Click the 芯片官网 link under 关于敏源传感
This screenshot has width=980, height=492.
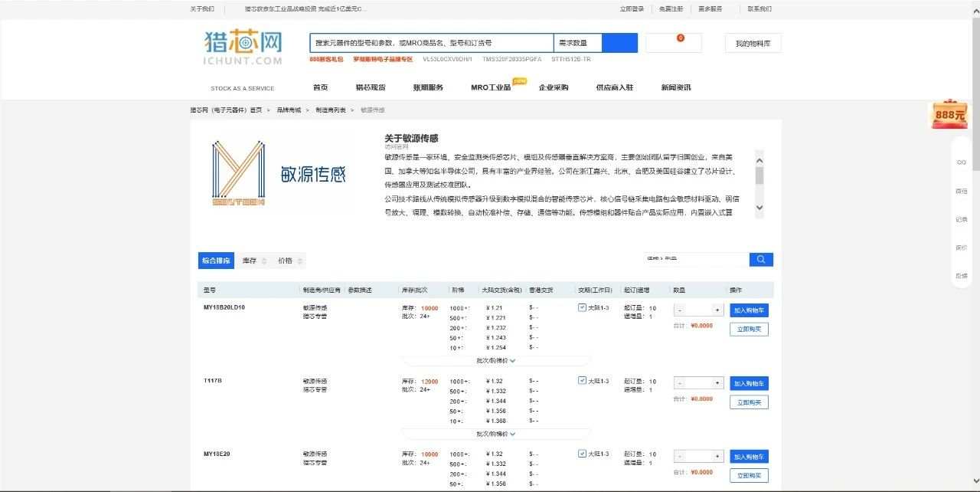[397, 146]
